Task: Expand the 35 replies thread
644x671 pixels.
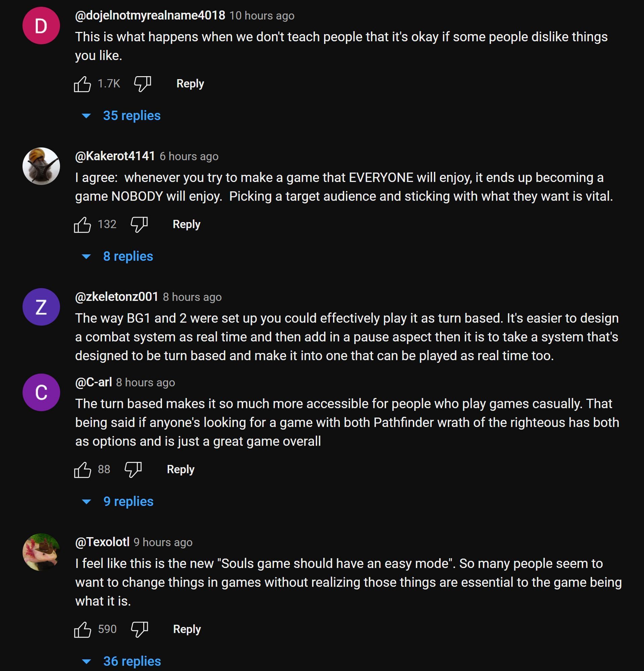Action: point(131,116)
